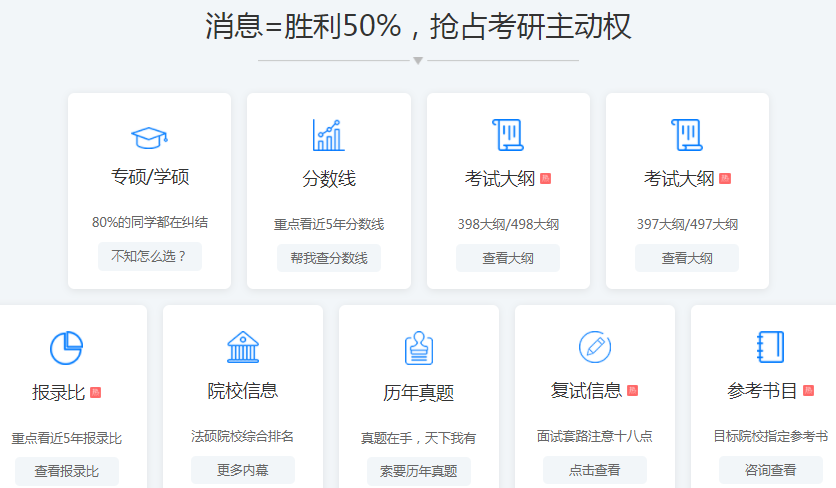Image resolution: width=836 pixels, height=488 pixels.
Task: Click the stamp icon above 历年真题
Action: (419, 348)
